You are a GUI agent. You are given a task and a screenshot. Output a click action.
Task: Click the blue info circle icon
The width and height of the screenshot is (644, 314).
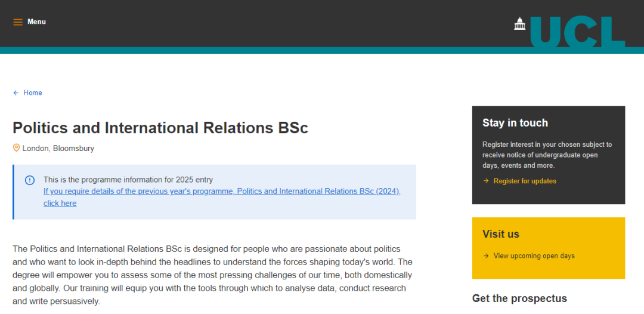[30, 180]
